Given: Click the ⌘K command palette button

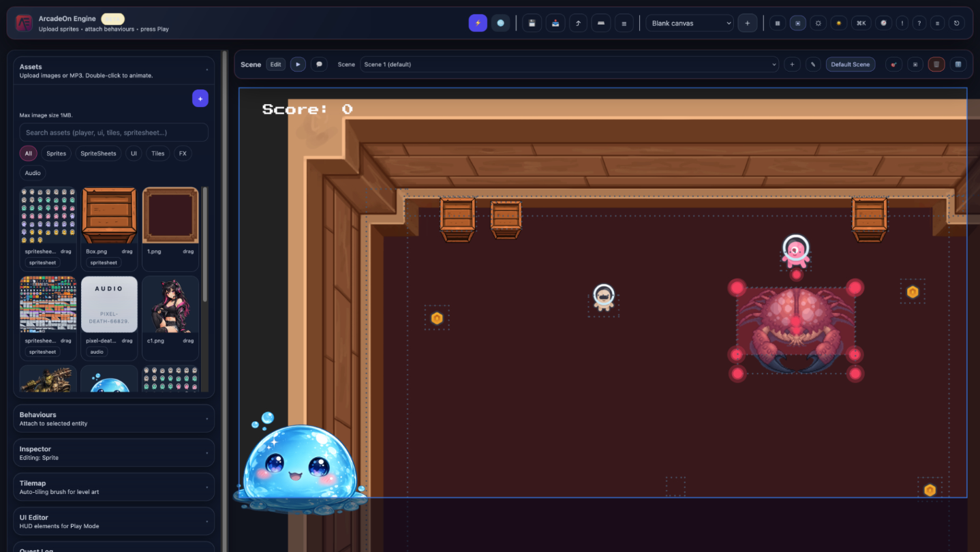Looking at the screenshot, I should (861, 23).
